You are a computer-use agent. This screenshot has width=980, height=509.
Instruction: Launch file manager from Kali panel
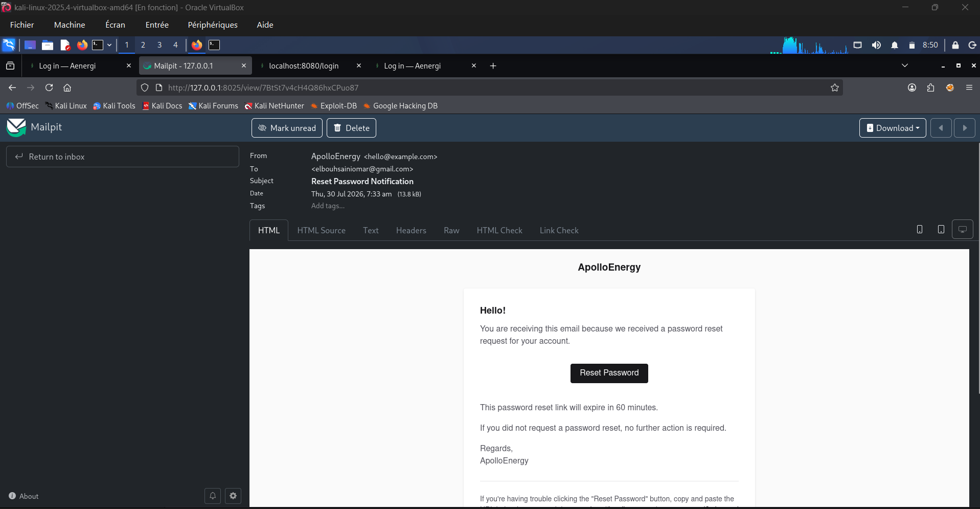48,45
